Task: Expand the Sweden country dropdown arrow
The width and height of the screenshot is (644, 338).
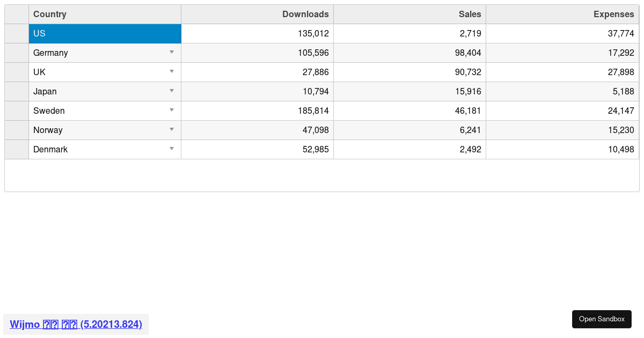Action: [172, 110]
